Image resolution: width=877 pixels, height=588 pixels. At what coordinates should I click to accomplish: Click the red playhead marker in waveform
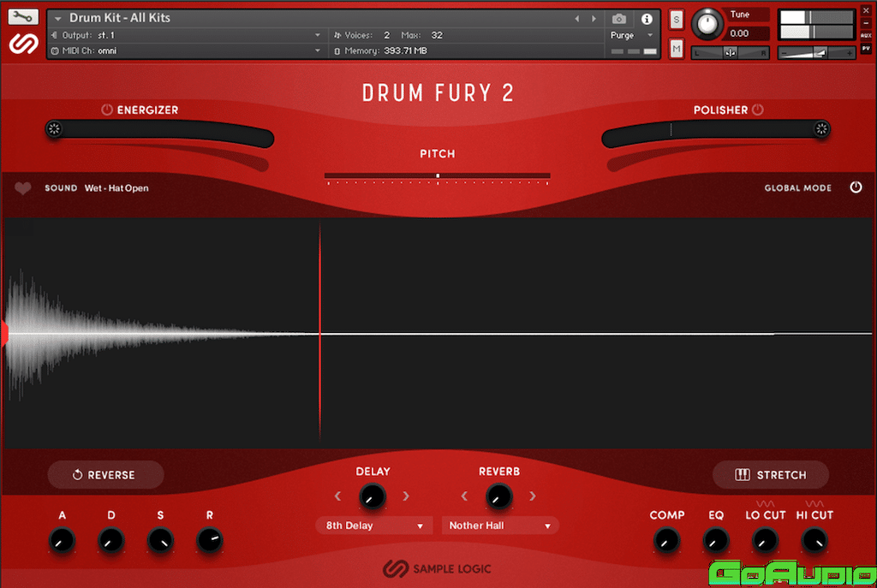(x=320, y=333)
